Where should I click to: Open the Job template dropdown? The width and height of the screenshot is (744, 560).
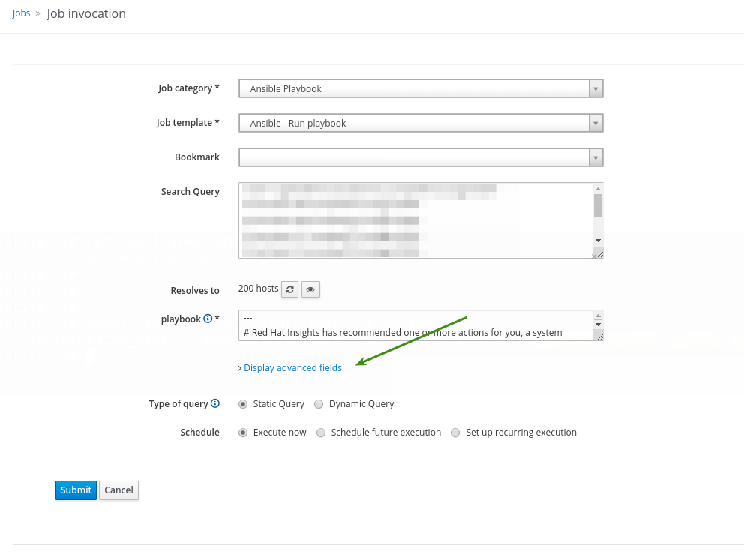click(x=421, y=123)
